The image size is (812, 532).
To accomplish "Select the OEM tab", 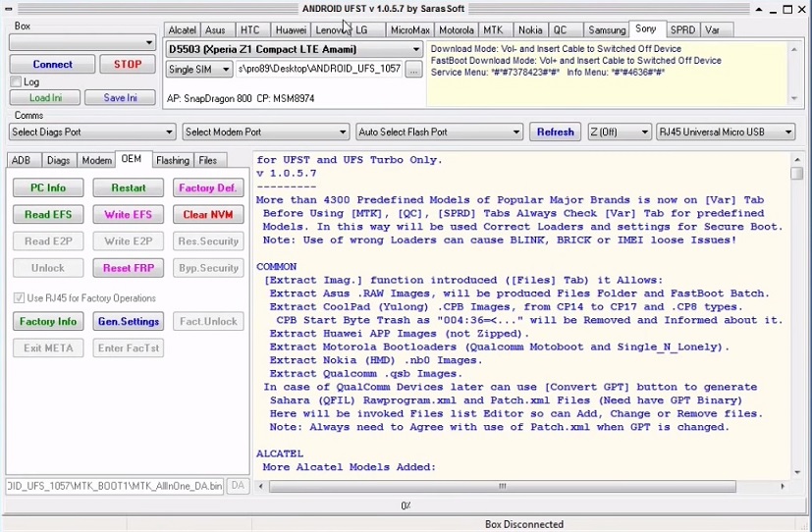I will tap(132, 159).
